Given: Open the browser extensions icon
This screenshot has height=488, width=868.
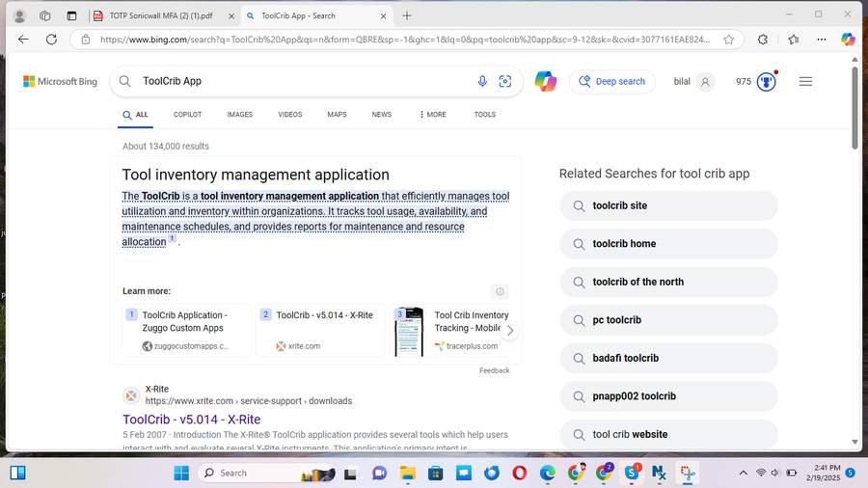Looking at the screenshot, I should click(763, 40).
